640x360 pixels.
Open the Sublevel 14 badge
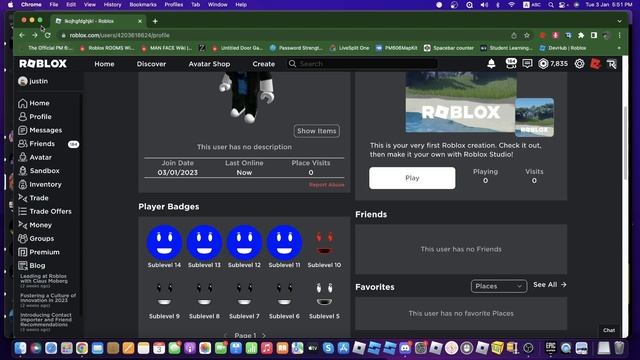164,247
